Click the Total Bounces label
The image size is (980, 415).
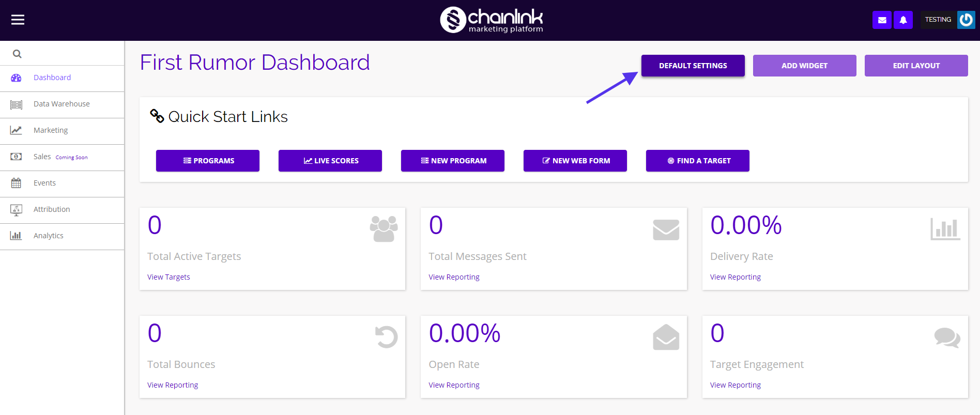click(181, 364)
